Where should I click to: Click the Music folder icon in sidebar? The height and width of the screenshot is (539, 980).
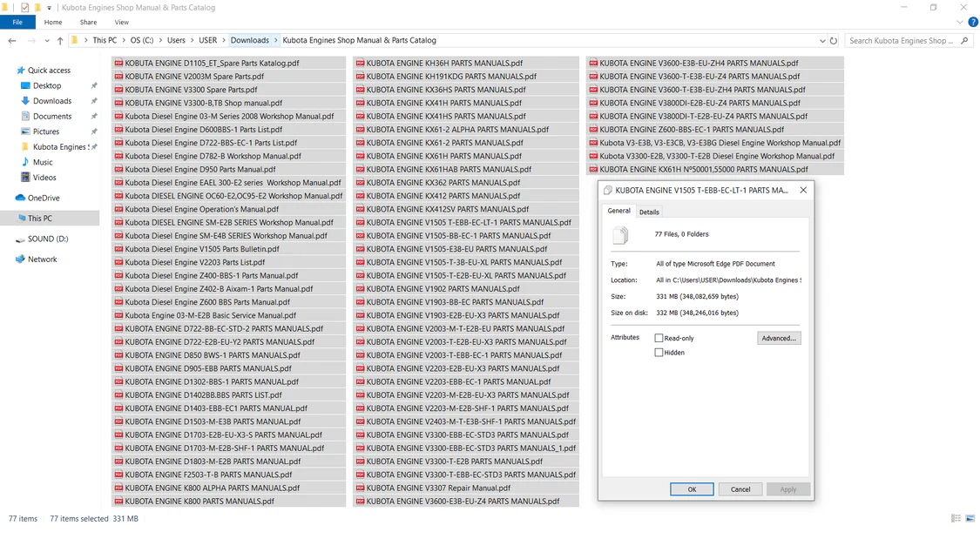click(x=26, y=162)
